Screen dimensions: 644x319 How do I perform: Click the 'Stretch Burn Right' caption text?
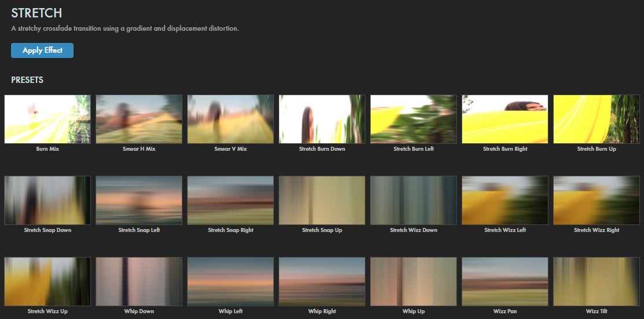[505, 149]
